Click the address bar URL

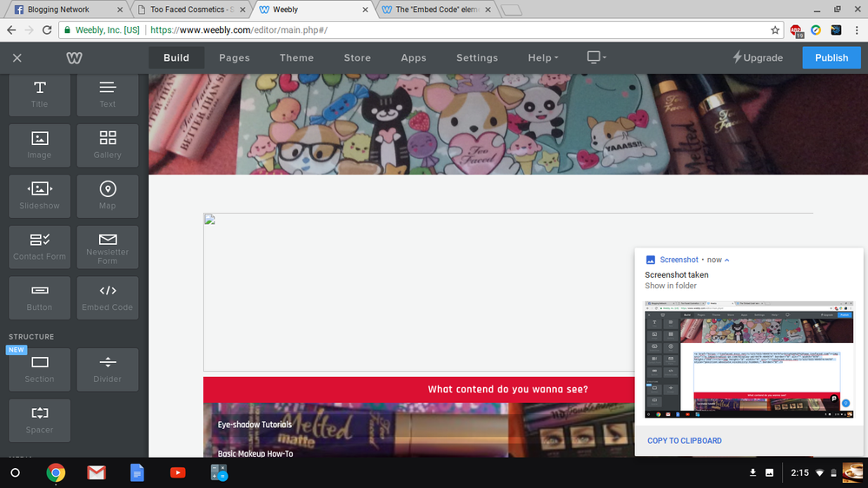tap(239, 30)
